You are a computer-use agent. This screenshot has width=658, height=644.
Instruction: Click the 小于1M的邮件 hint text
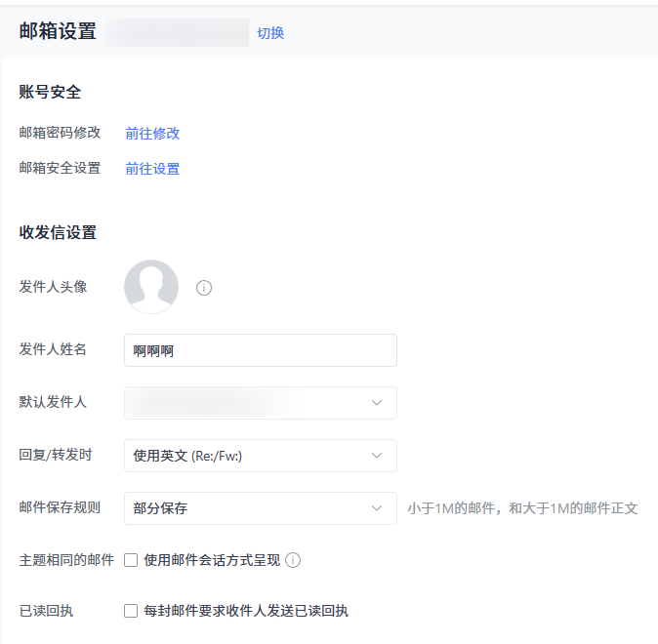pos(522,508)
